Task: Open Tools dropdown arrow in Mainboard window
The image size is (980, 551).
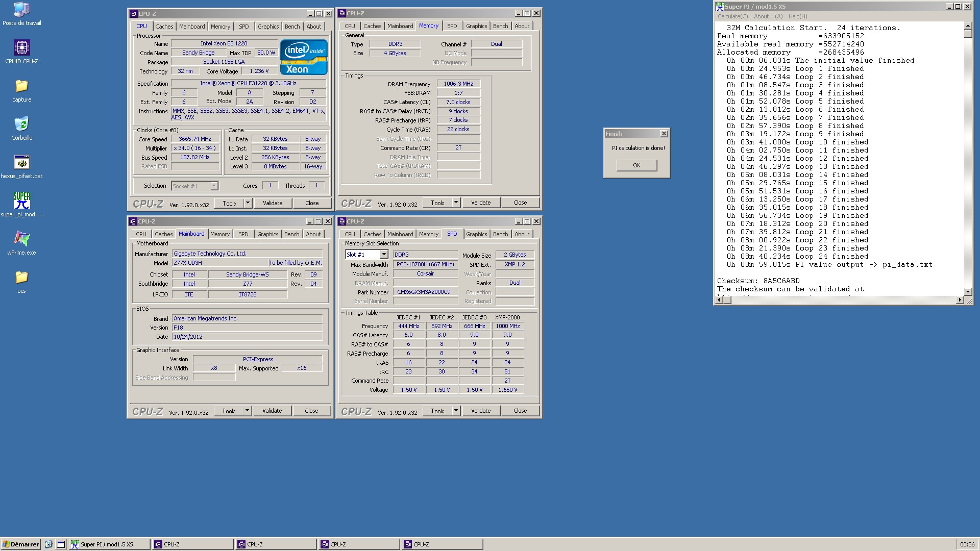Action: click(x=247, y=411)
